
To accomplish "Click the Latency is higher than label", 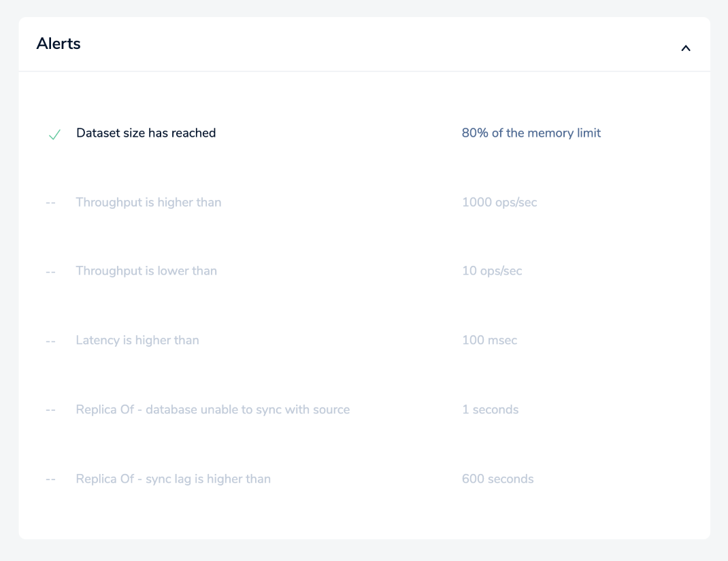I will coord(137,341).
